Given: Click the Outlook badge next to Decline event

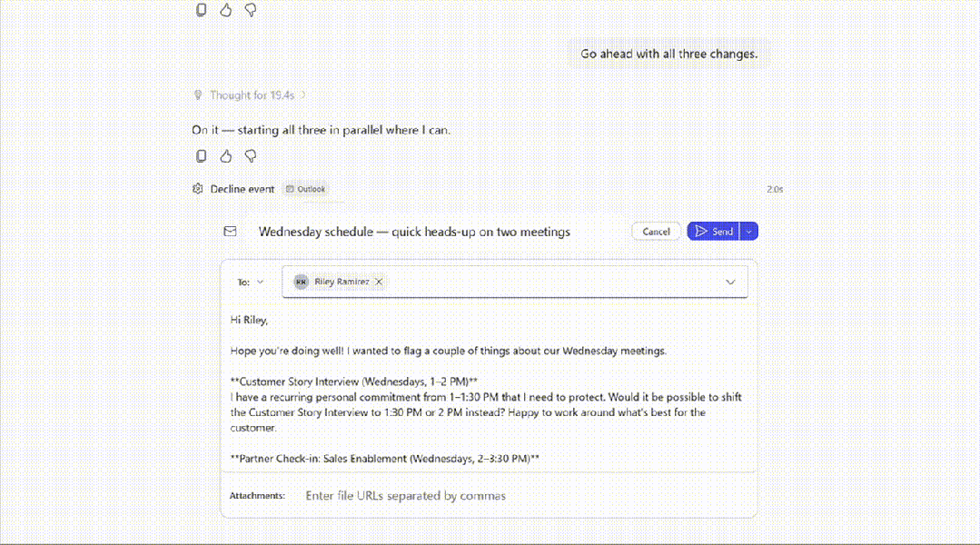Looking at the screenshot, I should click(x=305, y=189).
